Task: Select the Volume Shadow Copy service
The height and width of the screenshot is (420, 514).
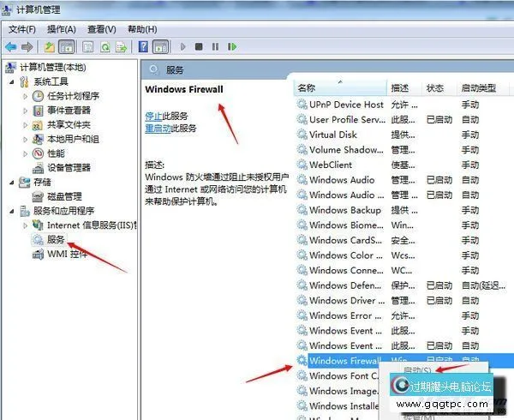Action: (x=404, y=150)
